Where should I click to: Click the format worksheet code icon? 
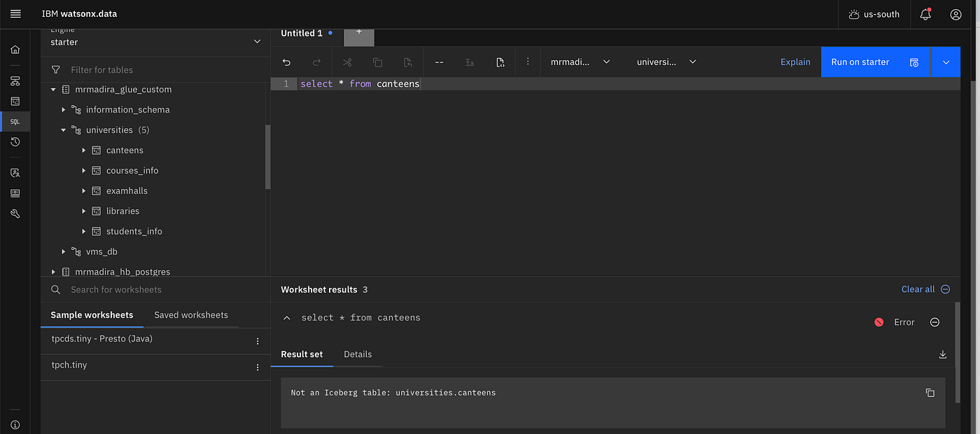(500, 62)
